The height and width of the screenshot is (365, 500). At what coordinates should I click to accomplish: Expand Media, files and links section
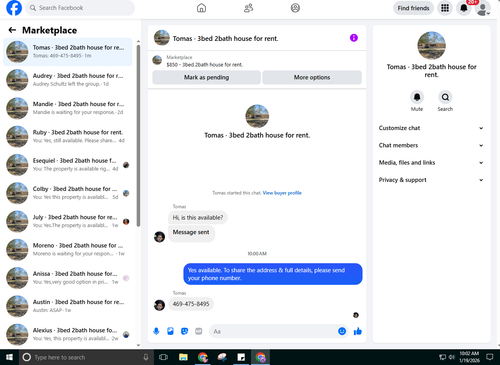[x=431, y=163]
